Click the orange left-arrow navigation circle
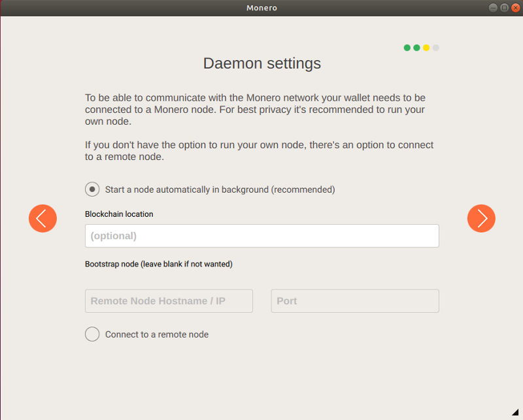The image size is (523, 420). coord(42,218)
